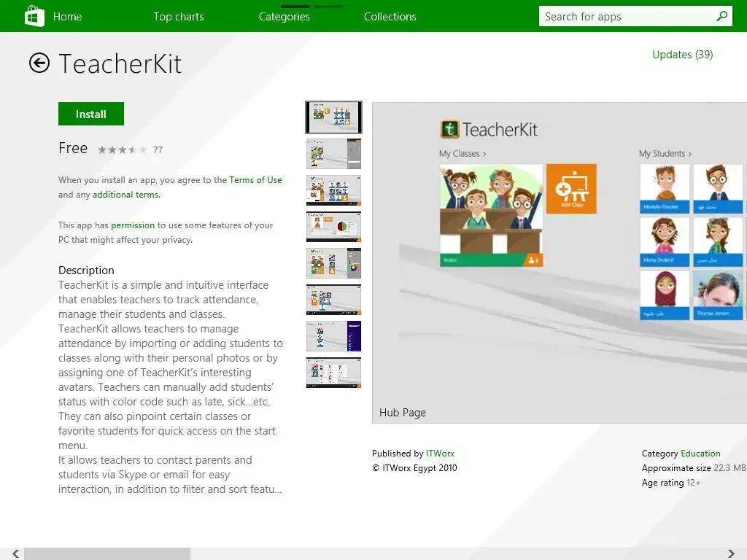Click the classroom cartoon class tile

[491, 215]
